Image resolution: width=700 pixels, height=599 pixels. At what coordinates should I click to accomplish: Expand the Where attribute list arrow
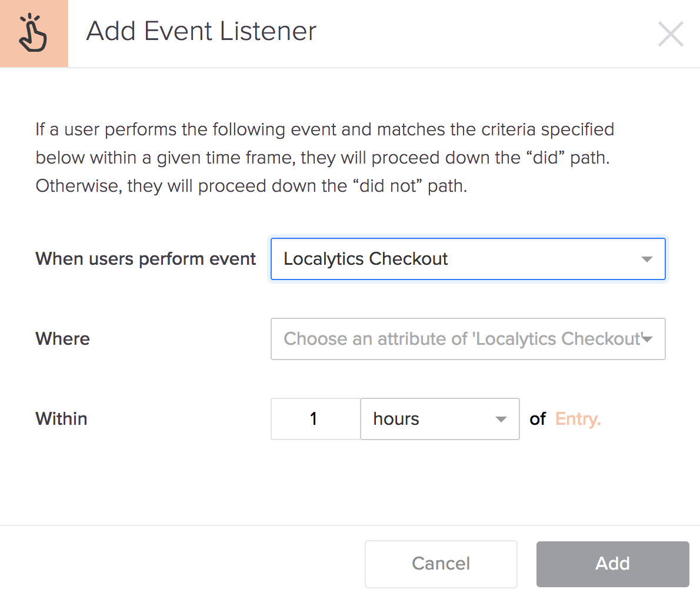[x=648, y=339]
